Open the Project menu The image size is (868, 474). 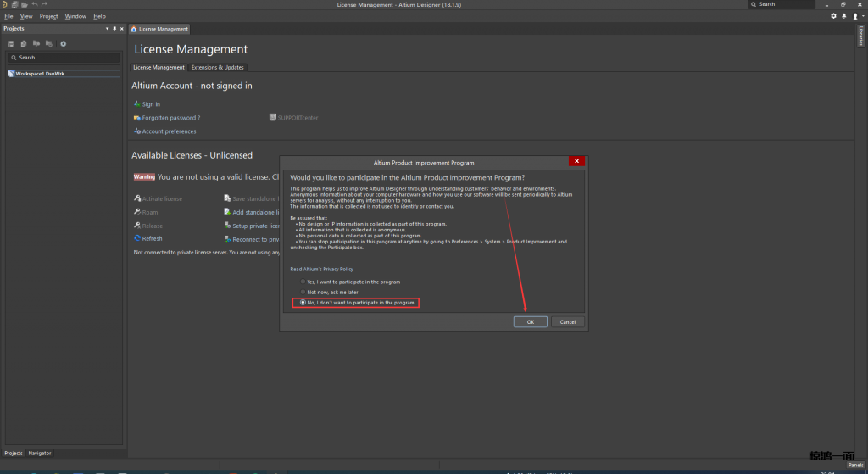pos(48,16)
